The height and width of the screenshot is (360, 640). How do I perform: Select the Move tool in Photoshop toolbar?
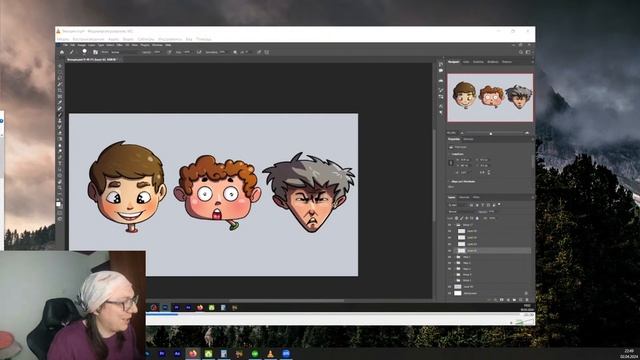[x=60, y=66]
